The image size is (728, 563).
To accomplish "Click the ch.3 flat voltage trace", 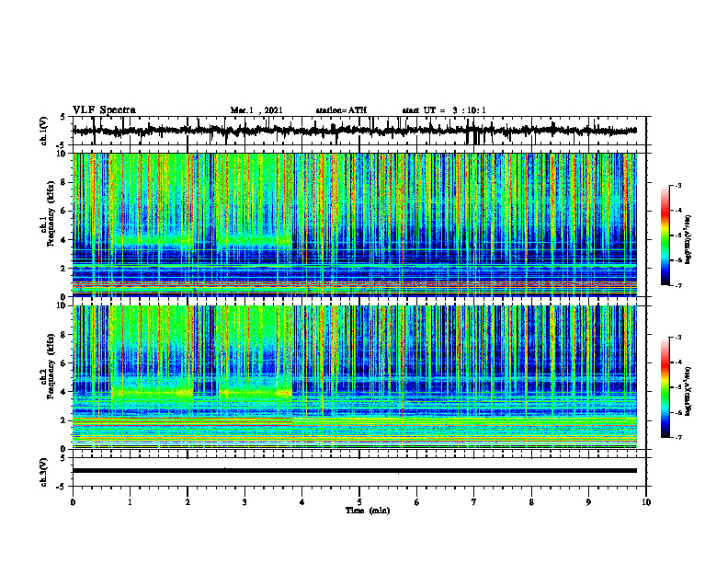I will (x=355, y=471).
